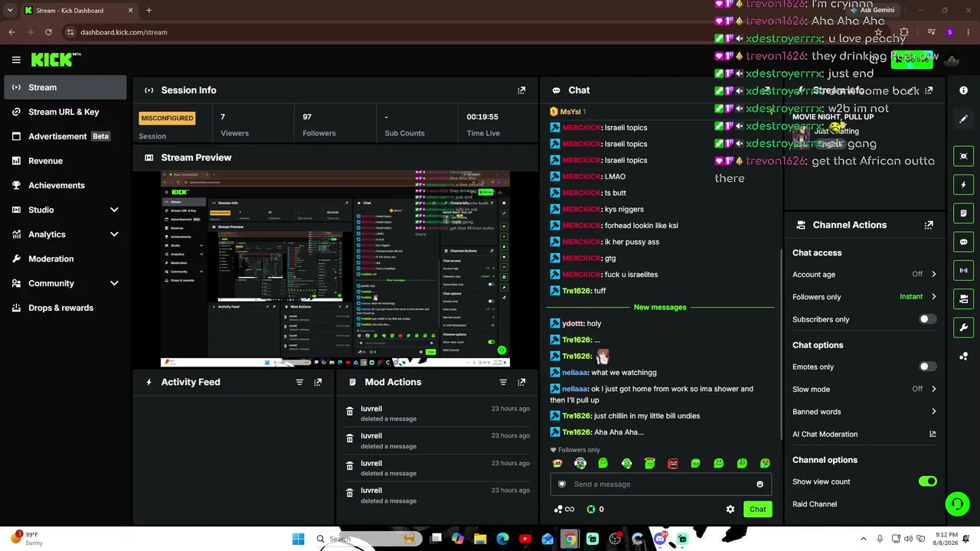980x551 pixels.
Task: Open the Advertisement Beta page
Action: tap(65, 136)
